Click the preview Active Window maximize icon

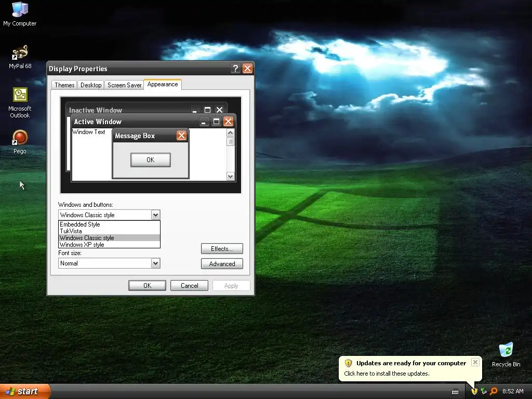click(216, 122)
